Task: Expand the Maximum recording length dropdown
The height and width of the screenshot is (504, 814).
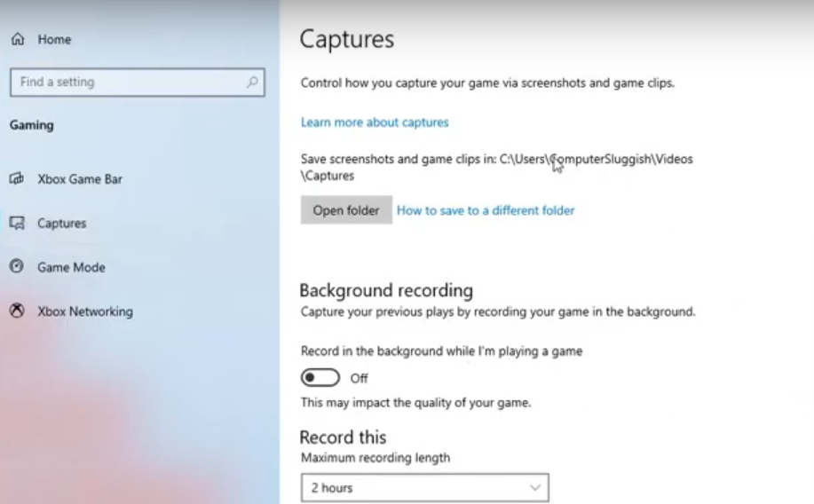Action: [x=424, y=487]
